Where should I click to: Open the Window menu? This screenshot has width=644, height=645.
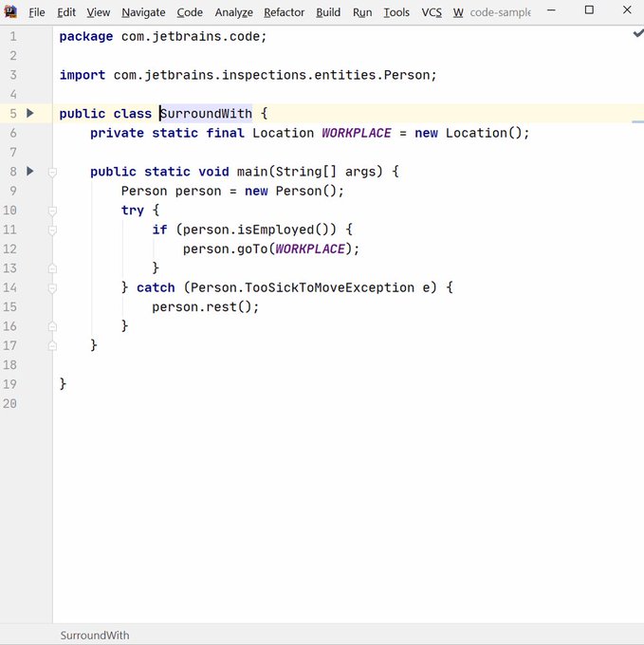coord(458,12)
